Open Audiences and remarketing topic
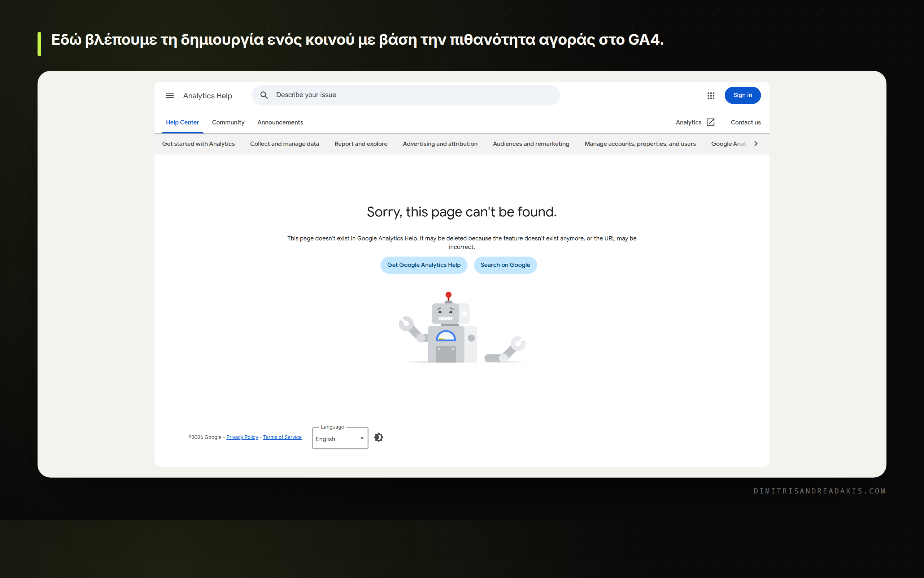Image resolution: width=924 pixels, height=578 pixels. click(531, 144)
